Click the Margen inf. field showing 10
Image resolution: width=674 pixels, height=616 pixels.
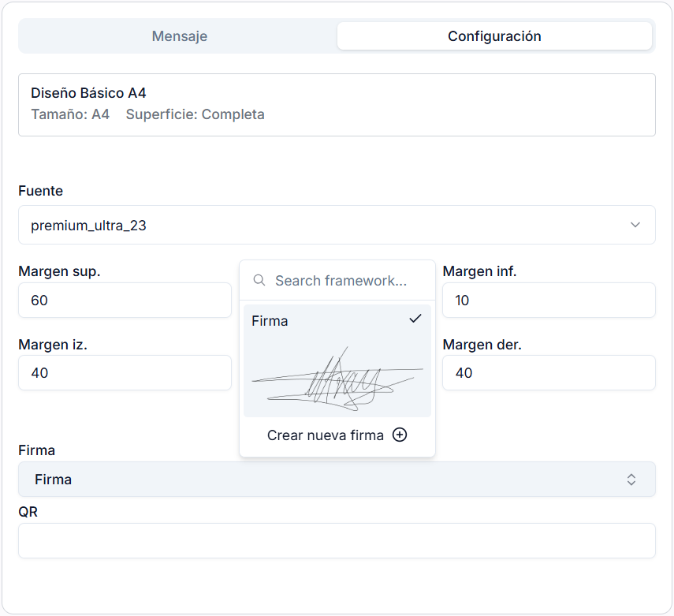pyautogui.click(x=549, y=300)
